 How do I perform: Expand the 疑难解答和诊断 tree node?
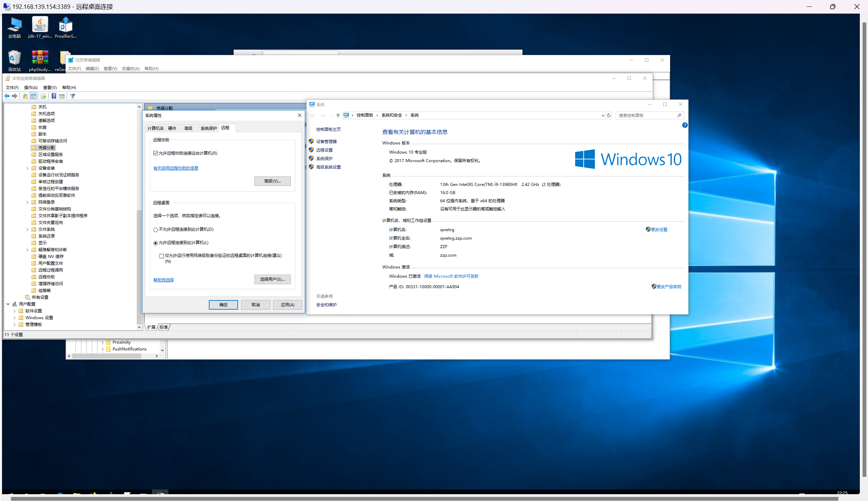[x=27, y=250]
